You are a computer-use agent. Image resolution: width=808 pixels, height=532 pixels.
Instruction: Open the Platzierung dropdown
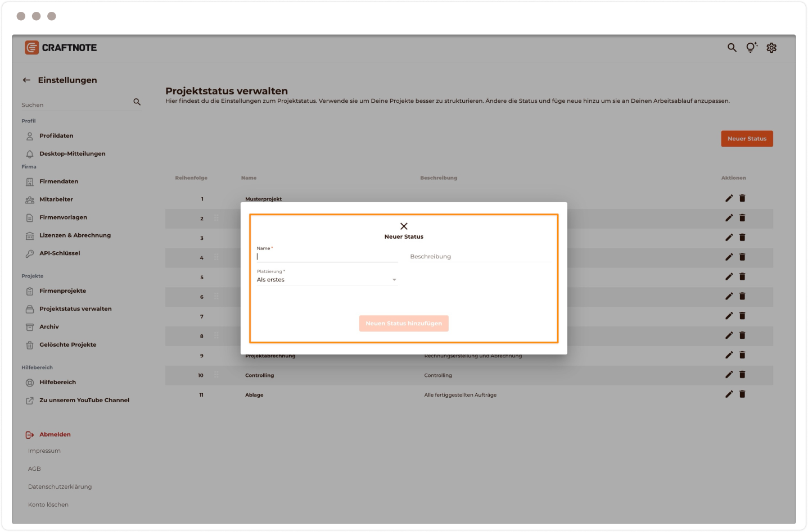(x=327, y=280)
